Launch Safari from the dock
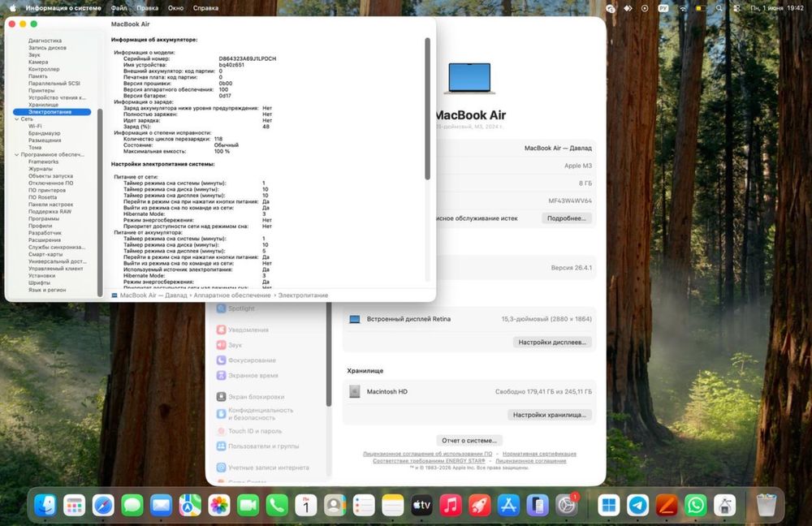Image resolution: width=812 pixels, height=526 pixels. (x=103, y=505)
